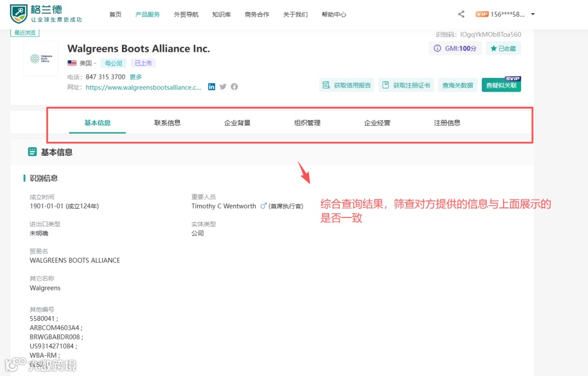
Task: Click the Walgreens Boots Alliance Inc. title
Action: tap(139, 49)
